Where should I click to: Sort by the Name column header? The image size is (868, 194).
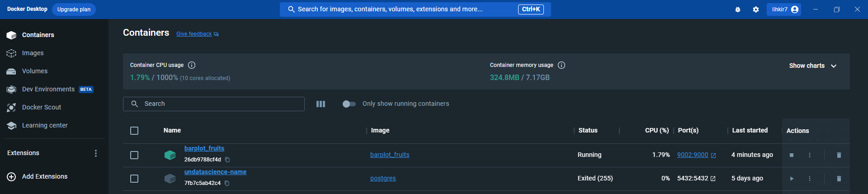[x=172, y=130]
